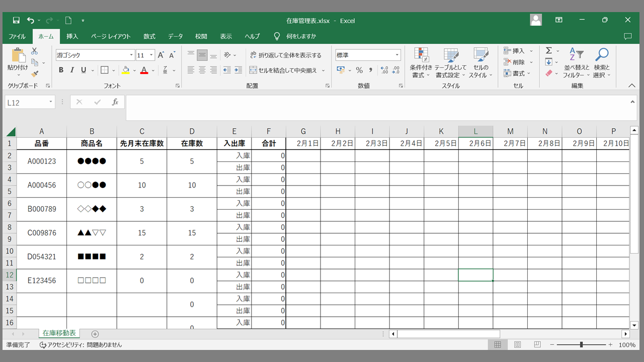644x362 pixels.
Task: Click the comma style icon
Action: tap(371, 70)
